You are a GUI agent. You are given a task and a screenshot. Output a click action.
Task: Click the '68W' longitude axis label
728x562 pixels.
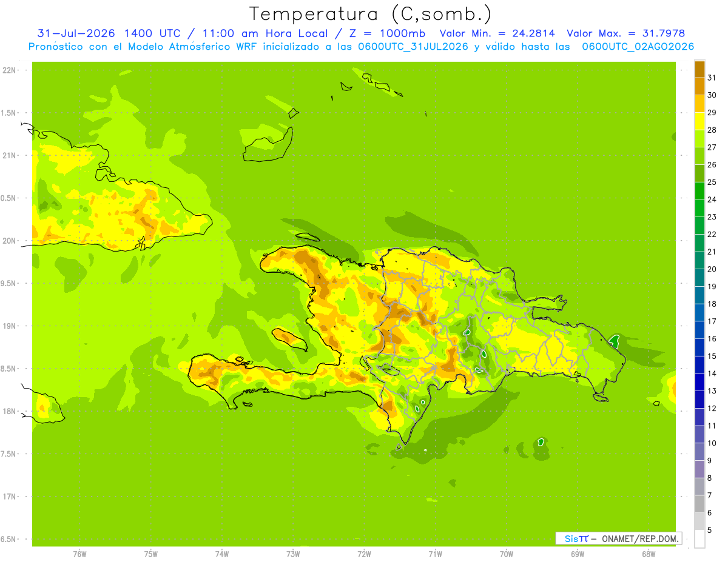click(x=649, y=554)
